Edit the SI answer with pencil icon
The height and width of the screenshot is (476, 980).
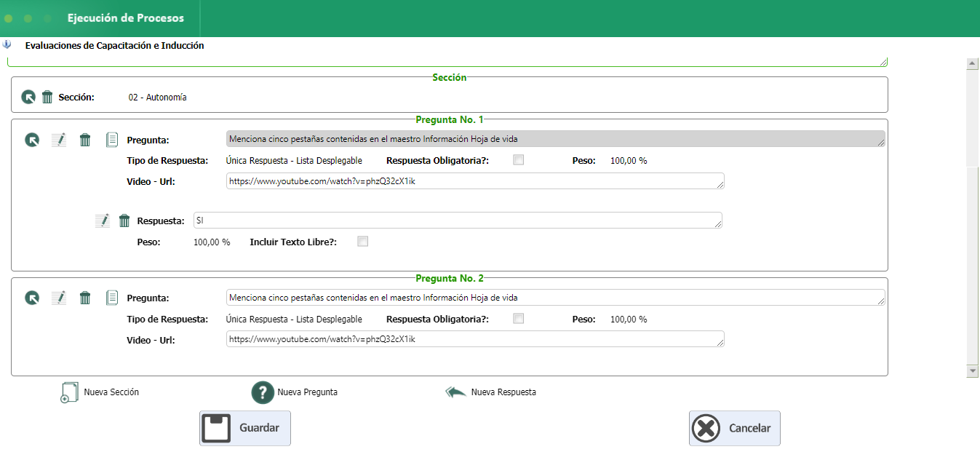[103, 221]
